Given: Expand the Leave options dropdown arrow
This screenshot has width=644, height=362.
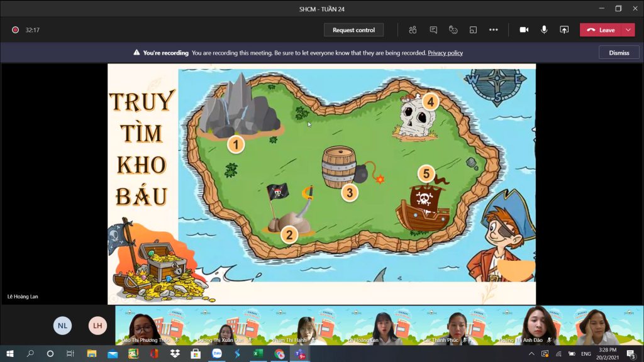Looking at the screenshot, I should pos(628,30).
